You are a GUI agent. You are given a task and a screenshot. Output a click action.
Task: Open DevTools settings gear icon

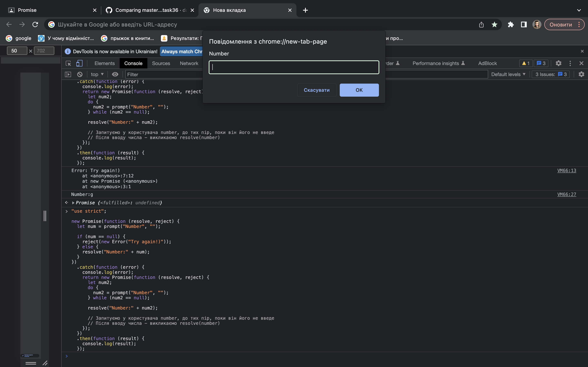tap(558, 63)
